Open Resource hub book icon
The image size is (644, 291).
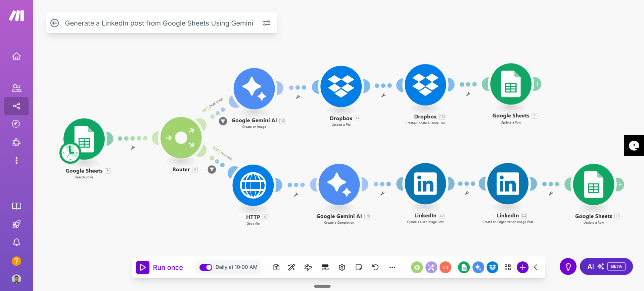[16, 206]
